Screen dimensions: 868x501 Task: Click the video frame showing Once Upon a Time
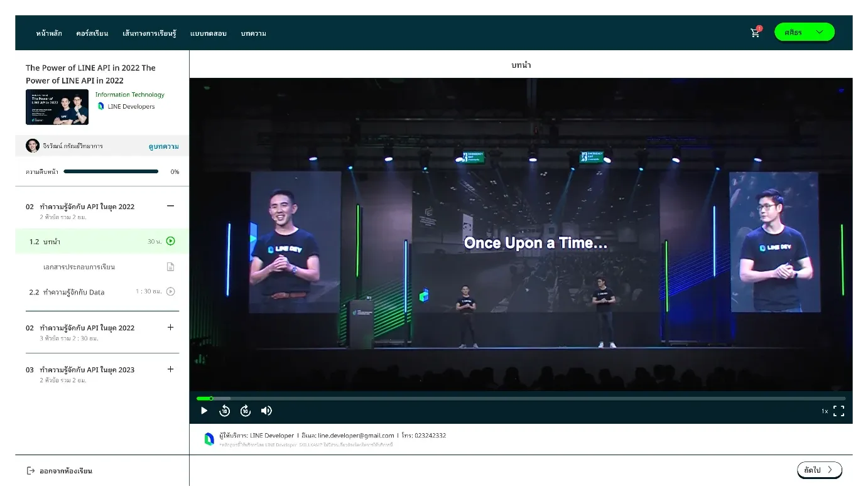[x=521, y=234]
